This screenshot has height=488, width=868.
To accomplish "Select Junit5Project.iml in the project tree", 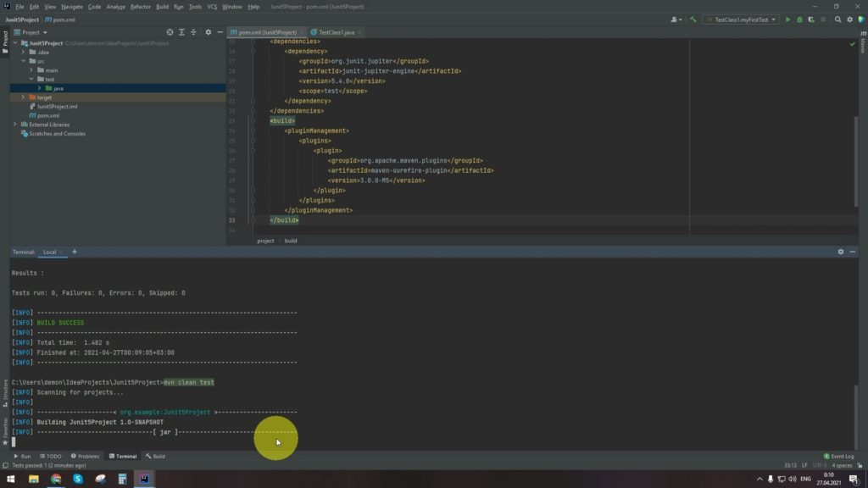I will pyautogui.click(x=57, y=107).
